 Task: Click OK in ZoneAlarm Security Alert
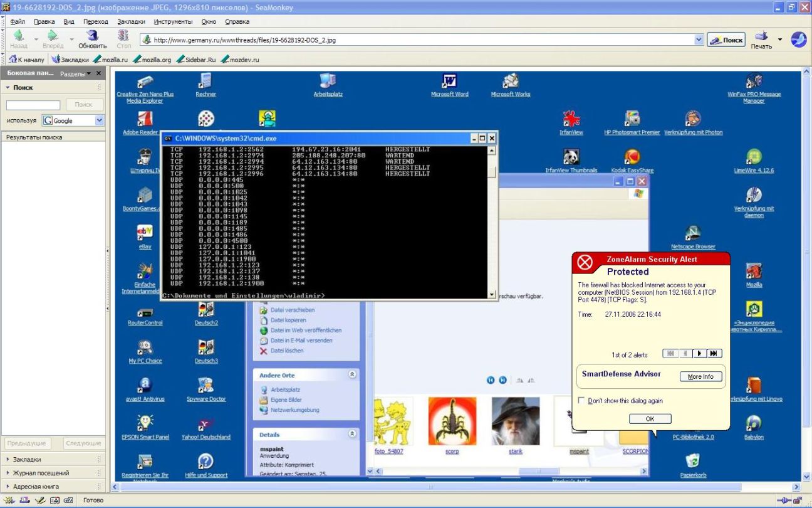pos(650,418)
